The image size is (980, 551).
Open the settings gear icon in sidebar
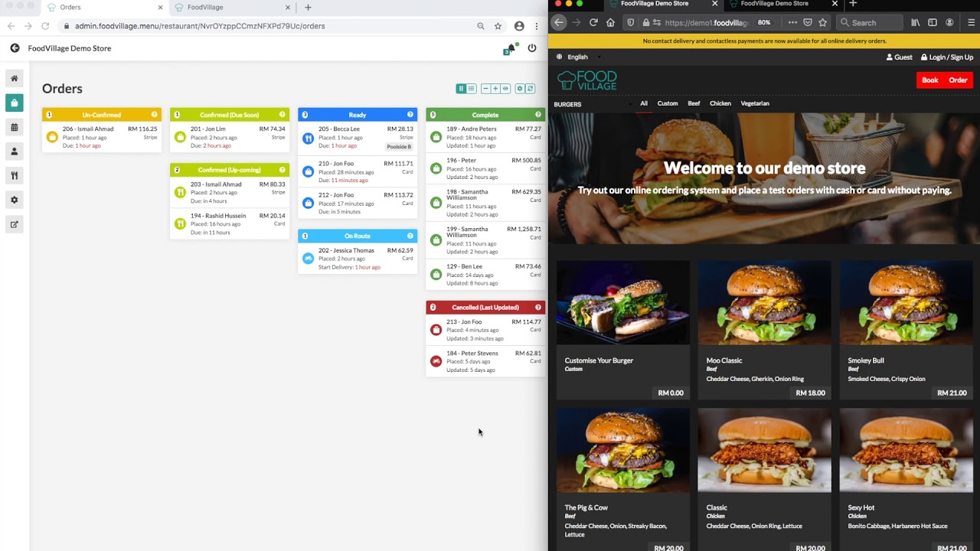(14, 200)
